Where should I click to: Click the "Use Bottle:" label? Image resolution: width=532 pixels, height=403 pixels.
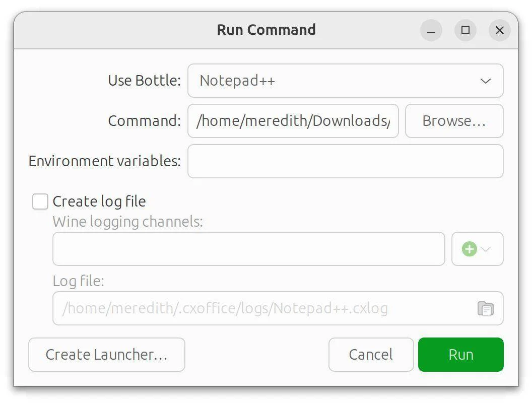pyautogui.click(x=144, y=81)
